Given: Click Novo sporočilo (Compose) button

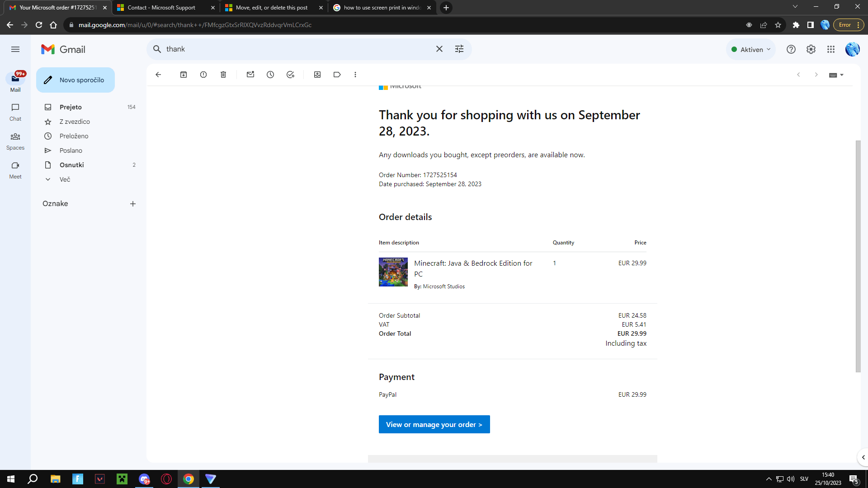Looking at the screenshot, I should (x=75, y=80).
